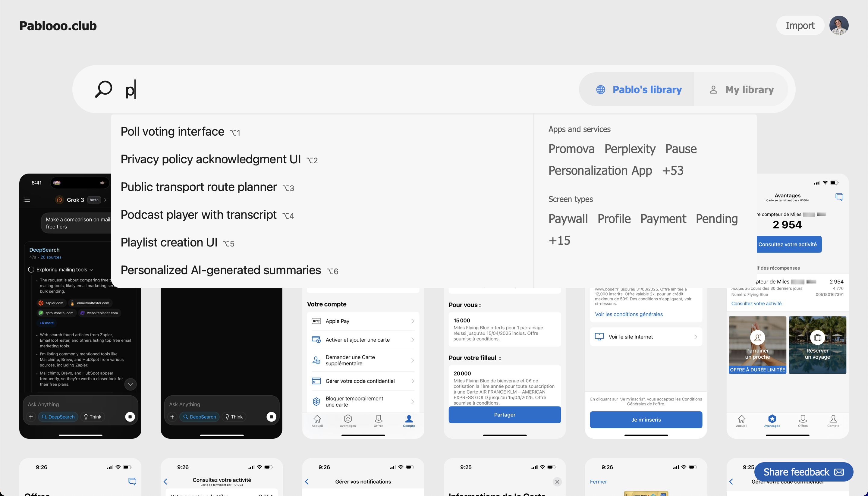Choose Playlist creation UI suggestion
This screenshot has width=868, height=496.
(x=177, y=243)
